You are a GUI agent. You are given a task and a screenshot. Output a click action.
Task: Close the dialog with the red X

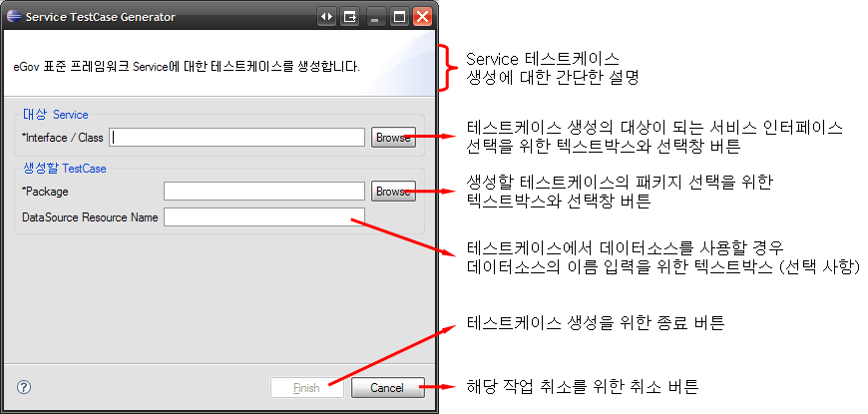[422, 17]
